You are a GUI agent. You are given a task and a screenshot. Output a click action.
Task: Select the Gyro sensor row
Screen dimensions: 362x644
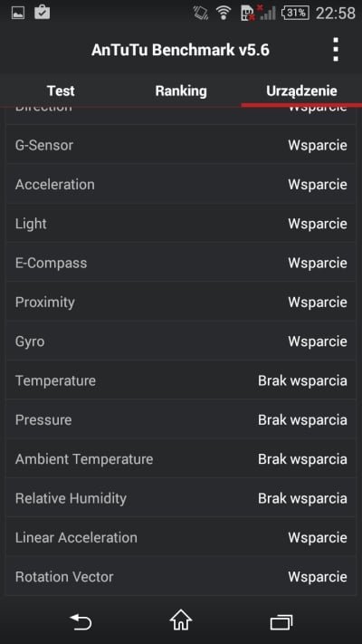(181, 341)
